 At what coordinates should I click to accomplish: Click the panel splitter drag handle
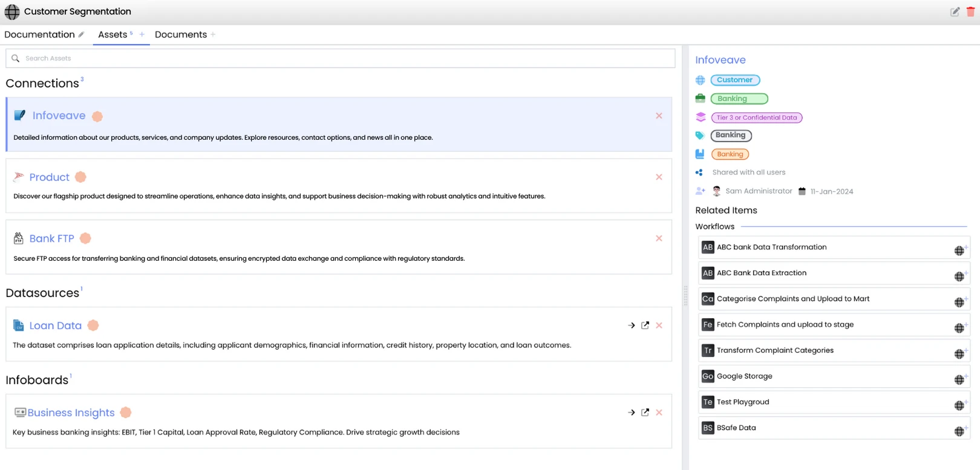685,296
